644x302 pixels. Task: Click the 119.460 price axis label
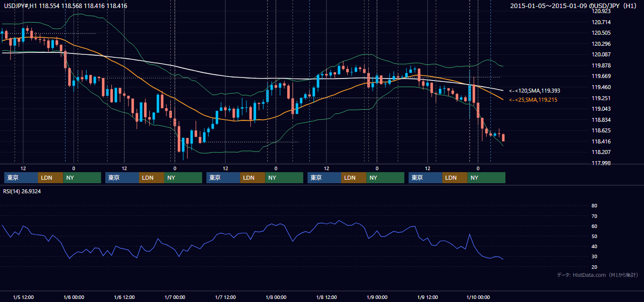[602, 87]
